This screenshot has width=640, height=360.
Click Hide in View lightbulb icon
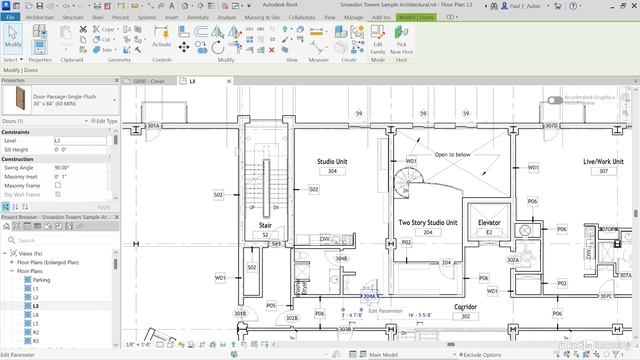(x=285, y=29)
